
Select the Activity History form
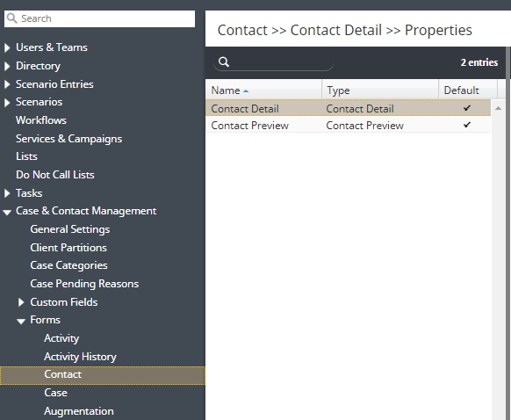[80, 357]
